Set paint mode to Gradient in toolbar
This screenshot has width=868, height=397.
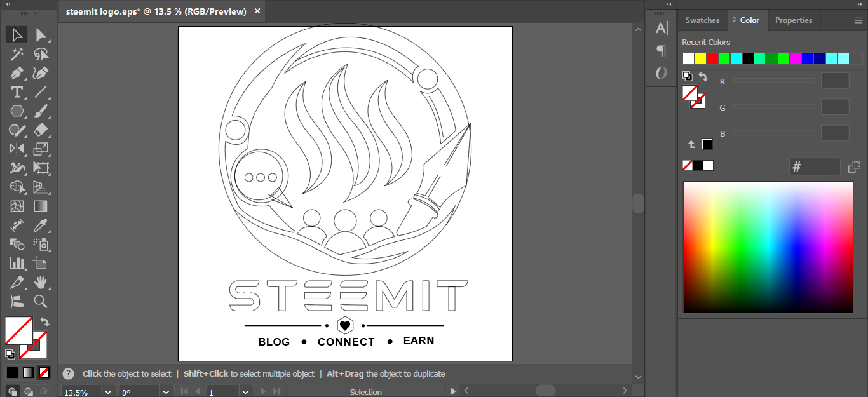(29, 373)
